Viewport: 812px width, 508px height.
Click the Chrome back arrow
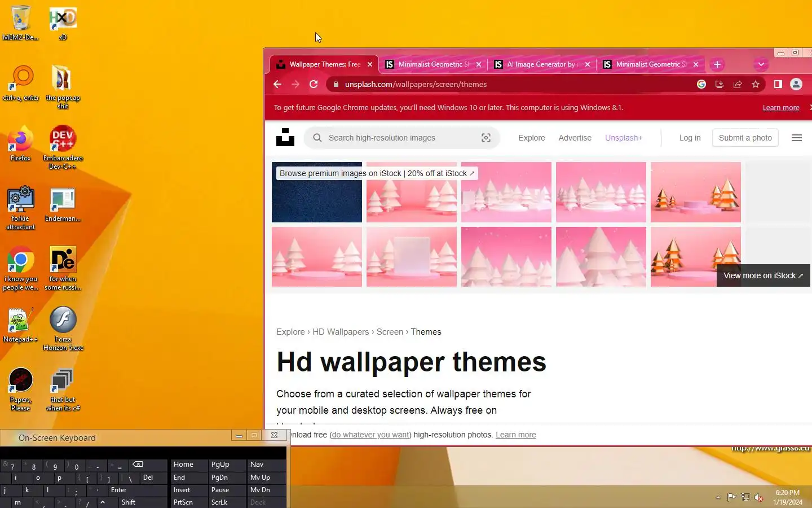click(x=277, y=84)
